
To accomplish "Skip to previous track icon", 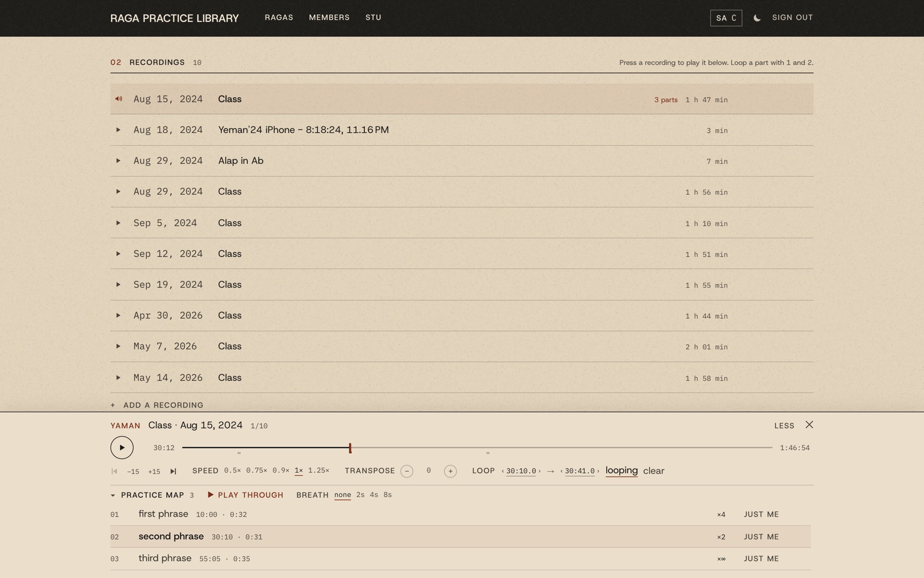I will 114,471.
